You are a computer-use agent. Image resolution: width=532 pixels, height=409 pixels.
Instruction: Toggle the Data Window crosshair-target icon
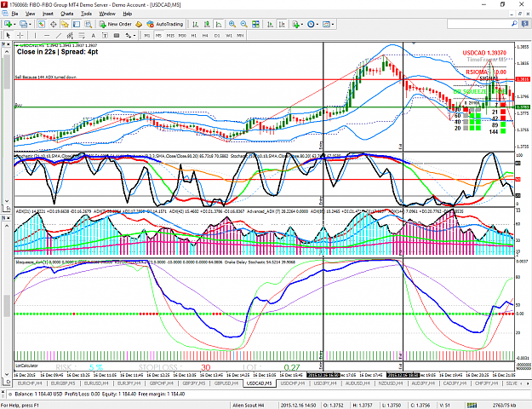[x=54, y=24]
